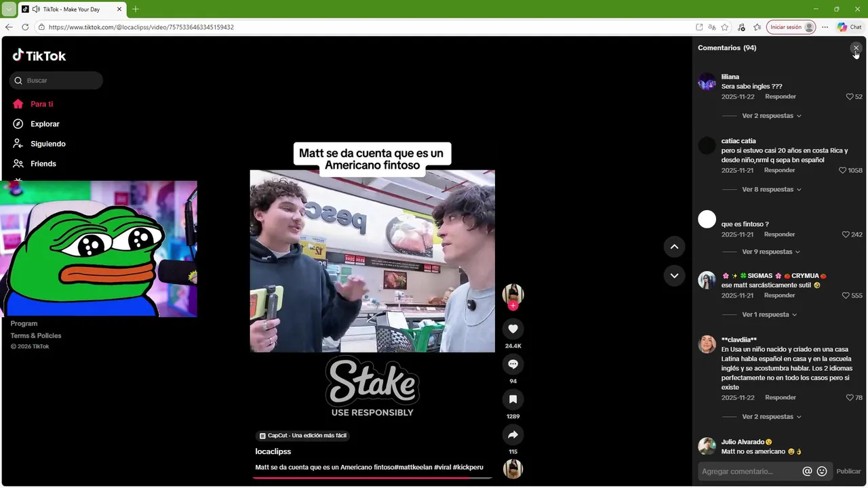Insert a mention with the @ icon

coord(807,471)
